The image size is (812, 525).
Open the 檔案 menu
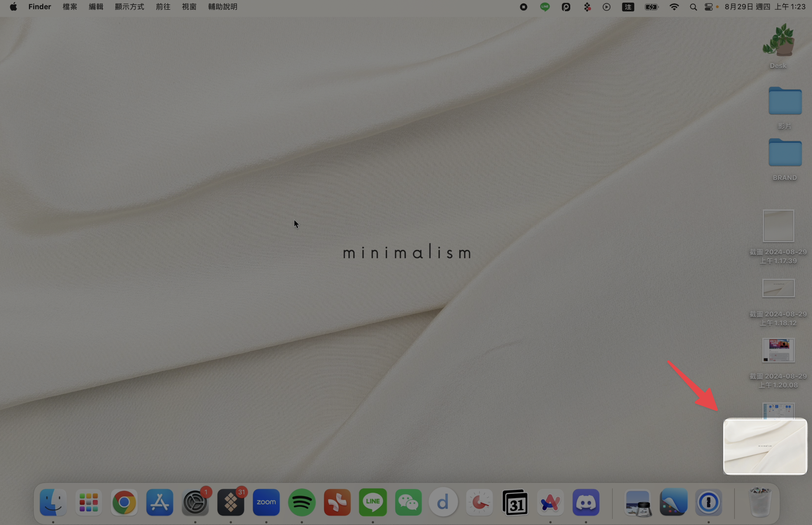pos(70,7)
